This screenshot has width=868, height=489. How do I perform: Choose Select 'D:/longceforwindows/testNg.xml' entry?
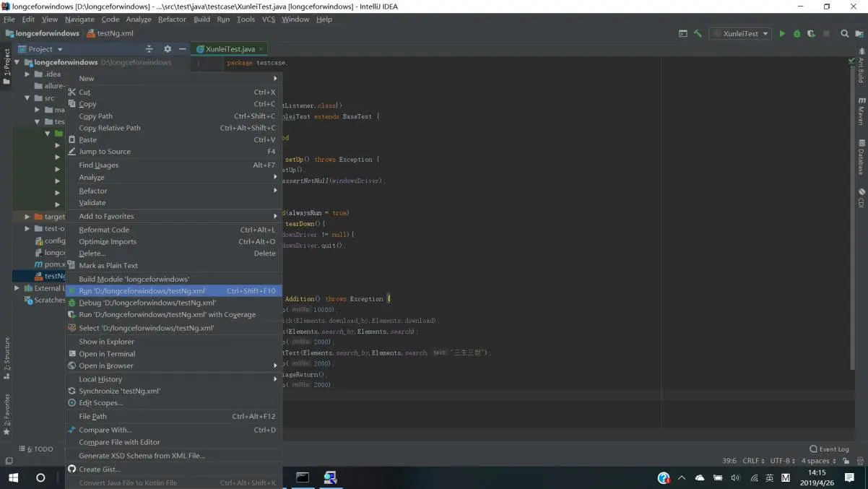(173, 328)
